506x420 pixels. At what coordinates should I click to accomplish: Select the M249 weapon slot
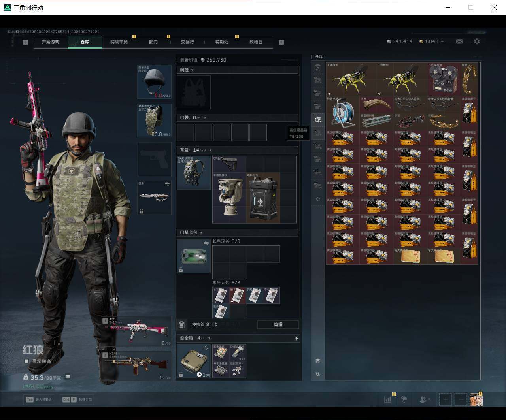tap(136, 365)
